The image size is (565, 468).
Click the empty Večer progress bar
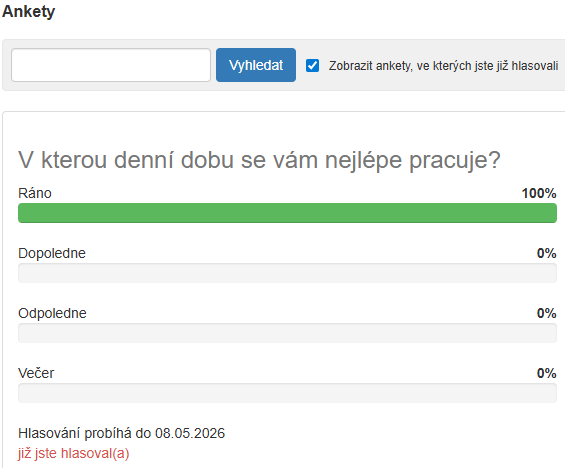(287, 393)
